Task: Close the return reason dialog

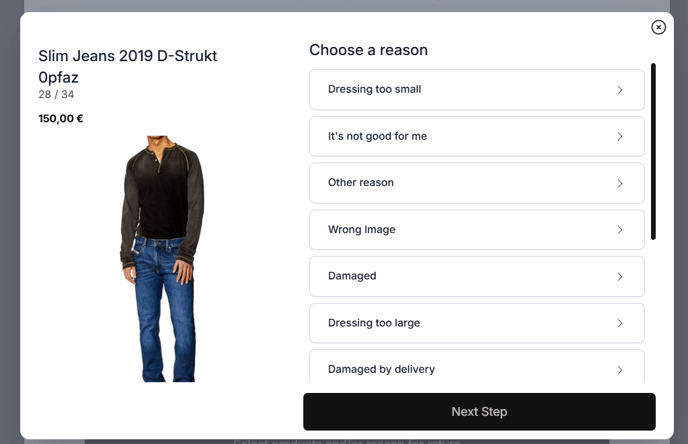Action: [658, 27]
